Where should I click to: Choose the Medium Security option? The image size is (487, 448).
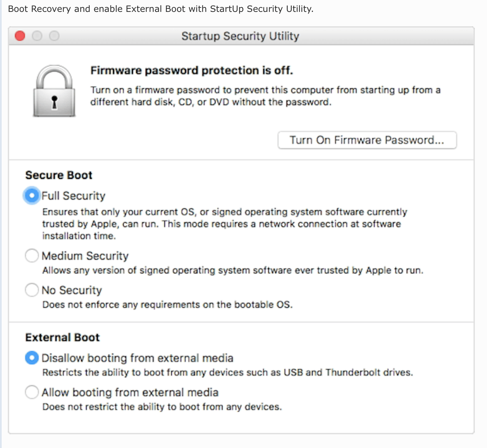coord(32,256)
